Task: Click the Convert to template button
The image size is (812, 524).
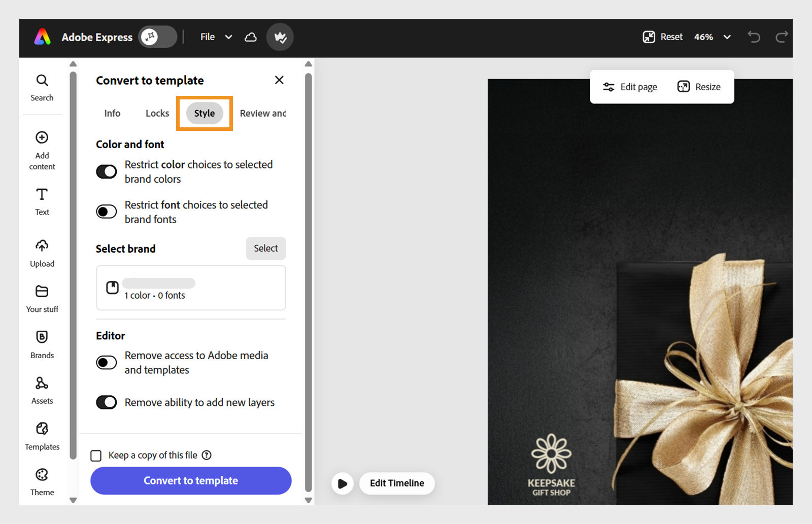Action: pos(190,480)
